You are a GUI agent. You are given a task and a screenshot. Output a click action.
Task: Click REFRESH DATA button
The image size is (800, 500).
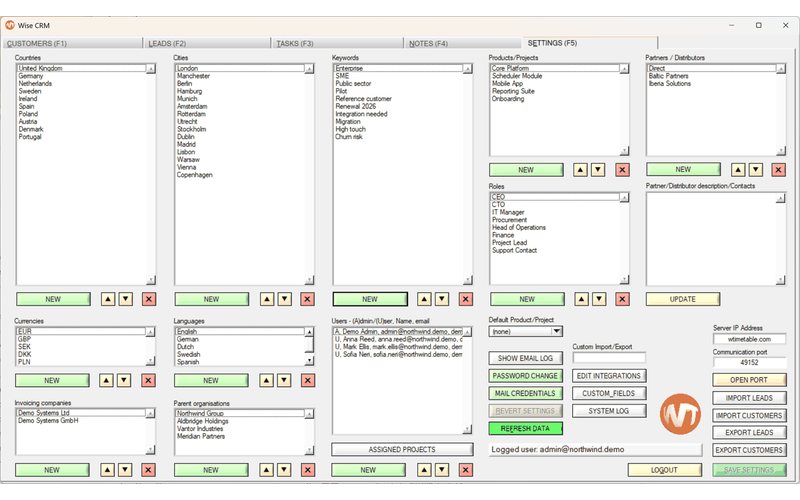click(526, 429)
